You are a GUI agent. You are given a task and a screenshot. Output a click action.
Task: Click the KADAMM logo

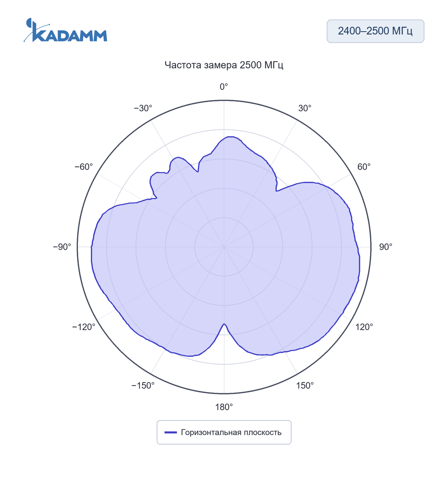point(65,30)
